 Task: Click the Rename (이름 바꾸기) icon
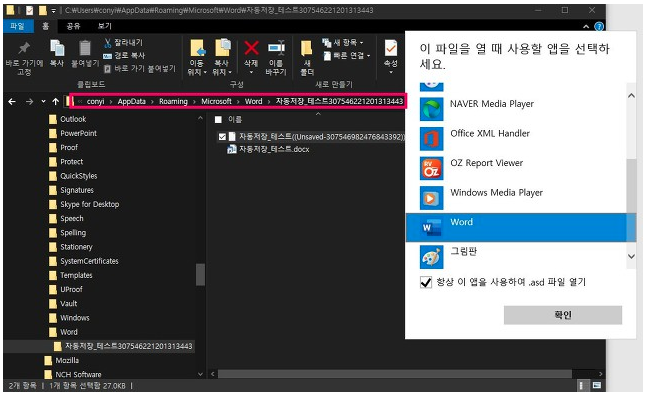276,48
